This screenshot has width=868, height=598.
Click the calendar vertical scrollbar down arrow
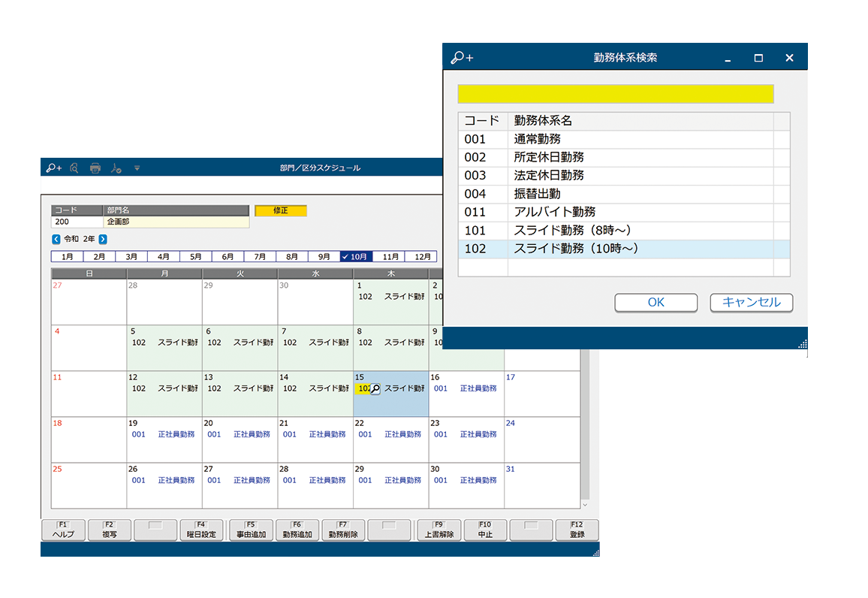click(585, 504)
